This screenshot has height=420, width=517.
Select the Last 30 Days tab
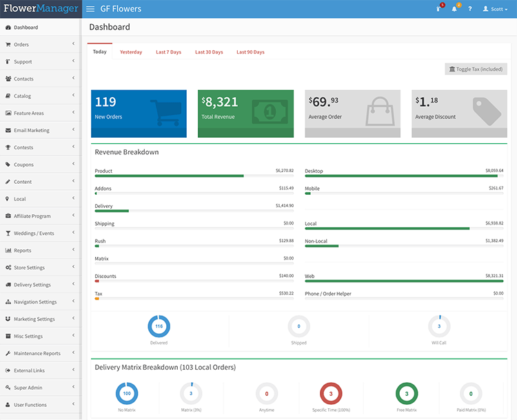click(209, 52)
